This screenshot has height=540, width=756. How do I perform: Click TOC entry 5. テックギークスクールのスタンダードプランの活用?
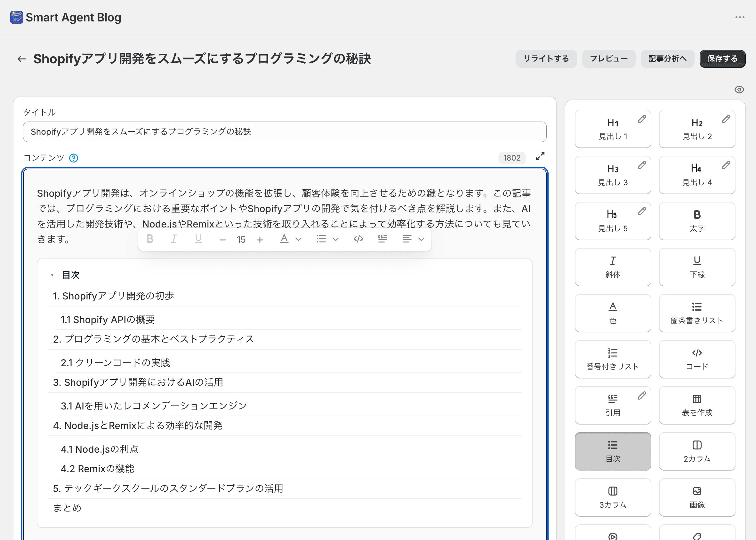pos(168,488)
